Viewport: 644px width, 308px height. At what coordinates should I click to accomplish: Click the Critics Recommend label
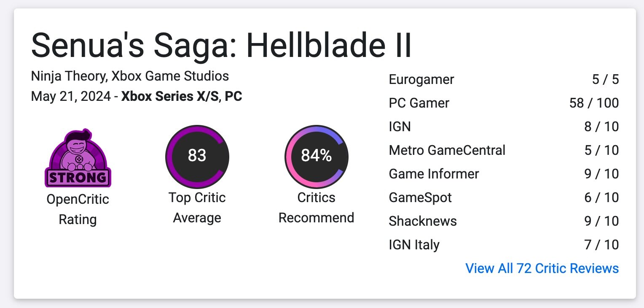(316, 208)
